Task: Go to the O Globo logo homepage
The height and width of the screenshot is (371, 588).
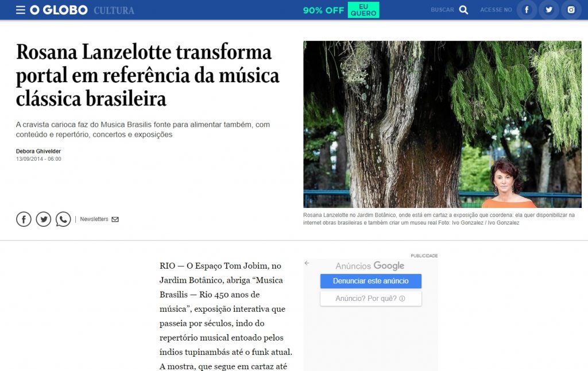Action: point(59,10)
